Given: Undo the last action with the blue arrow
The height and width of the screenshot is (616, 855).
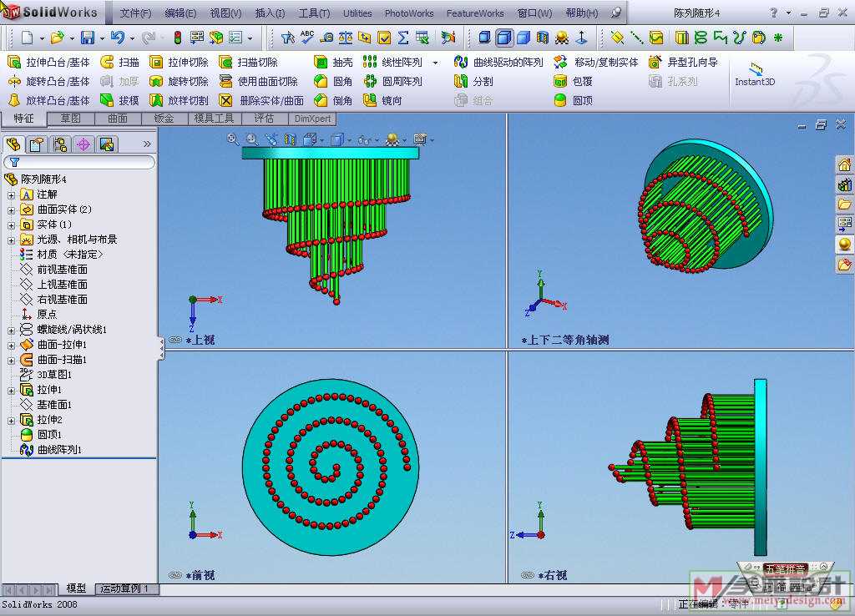Looking at the screenshot, I should click(x=117, y=37).
